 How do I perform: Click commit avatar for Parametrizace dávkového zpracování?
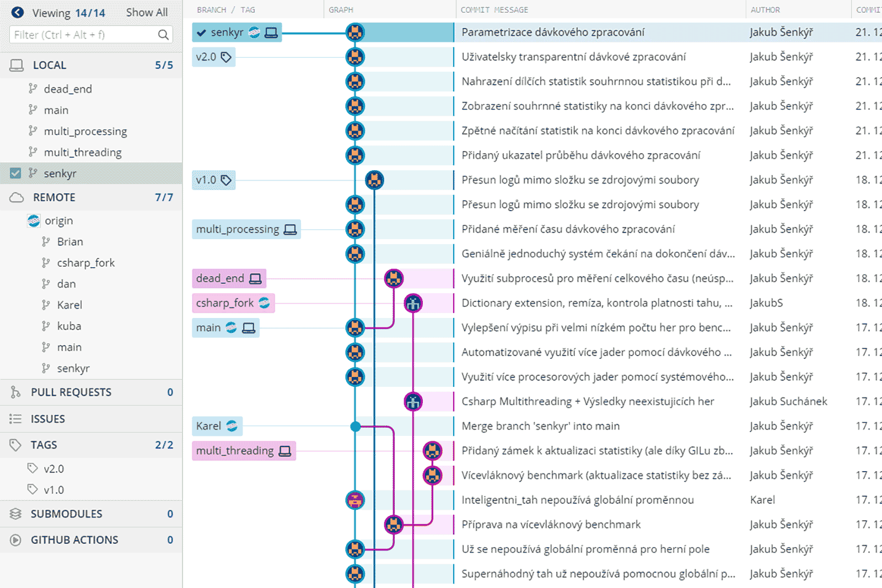355,33
